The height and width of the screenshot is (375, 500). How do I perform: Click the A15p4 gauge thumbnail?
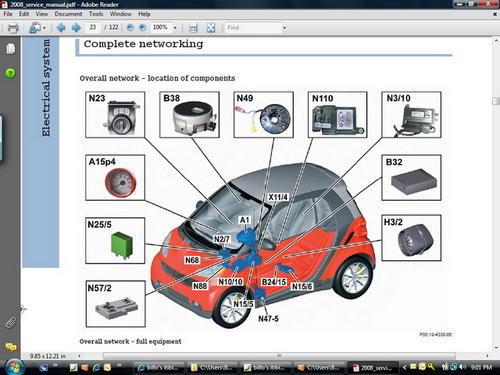coord(115,178)
